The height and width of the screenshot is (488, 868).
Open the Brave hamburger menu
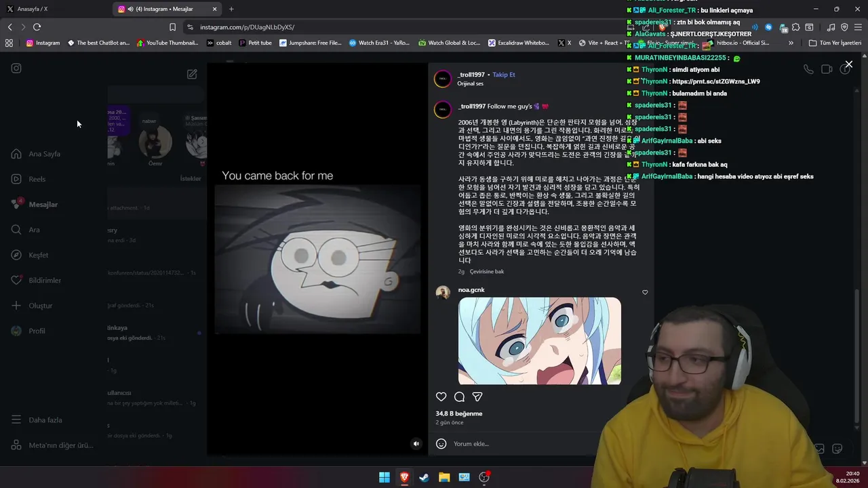[x=859, y=27]
